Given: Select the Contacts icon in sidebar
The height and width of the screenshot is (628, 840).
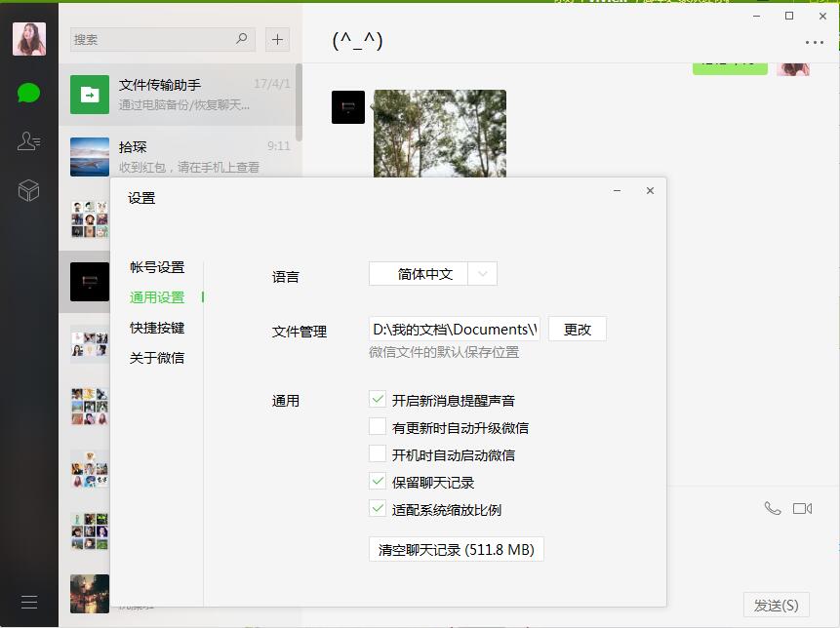Looking at the screenshot, I should point(29,140).
